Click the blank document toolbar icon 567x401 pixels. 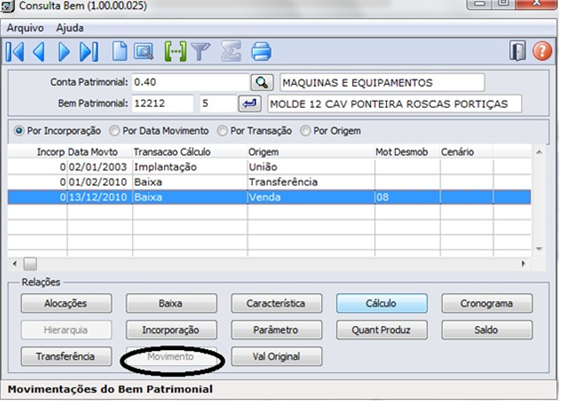coord(120,51)
